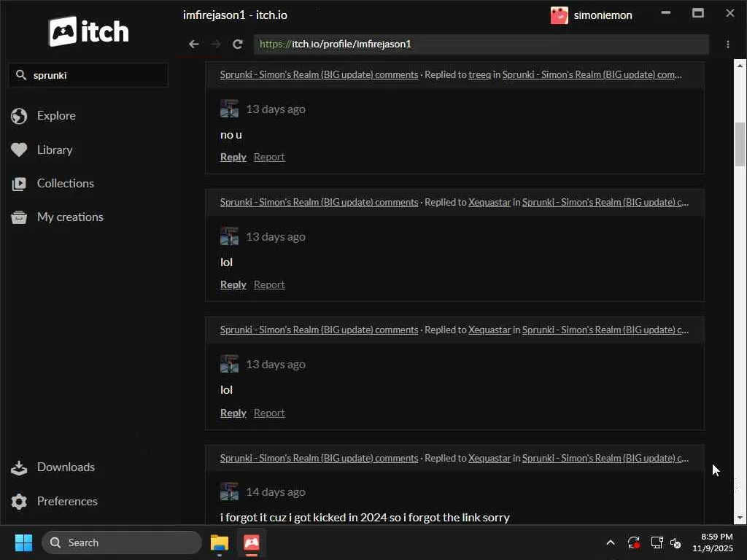Open the Collections section

point(65,183)
